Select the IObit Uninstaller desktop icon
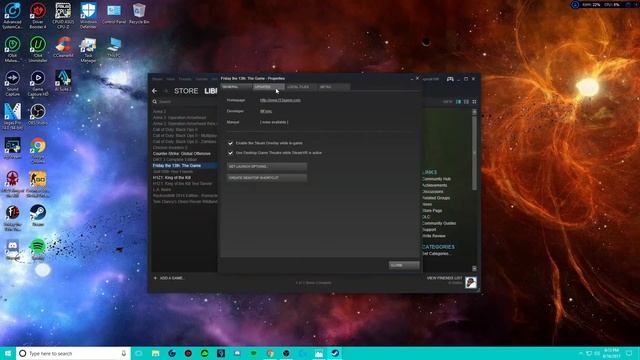The width and height of the screenshot is (640, 360). (38, 49)
